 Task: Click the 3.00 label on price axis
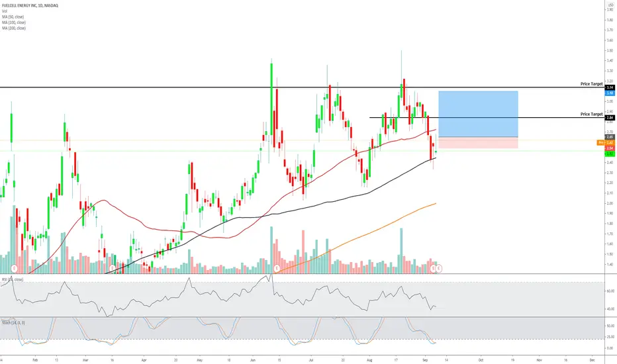click(x=610, y=101)
